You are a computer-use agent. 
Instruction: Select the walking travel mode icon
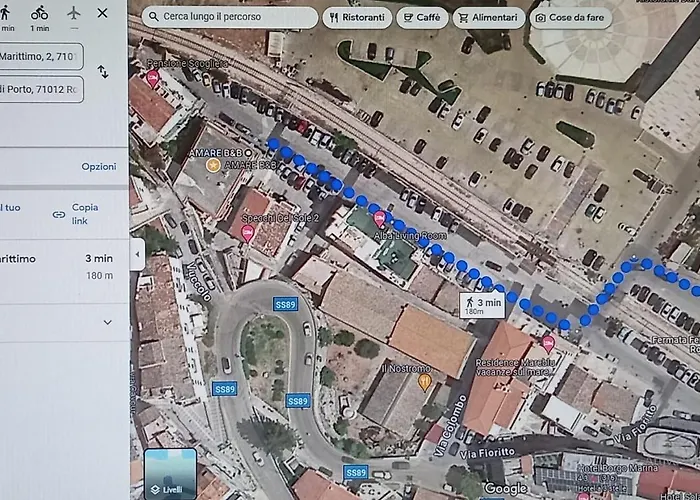tap(5, 13)
